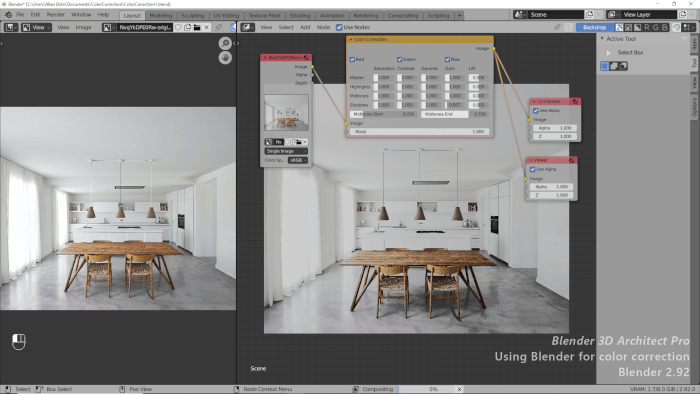Collapse the Viewer node

[x=530, y=160]
